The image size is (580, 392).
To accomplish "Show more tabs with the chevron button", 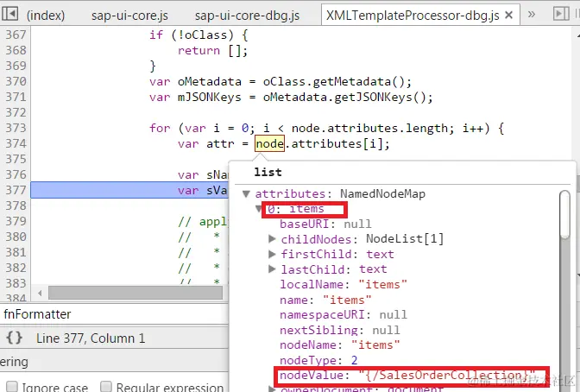I will [532, 15].
